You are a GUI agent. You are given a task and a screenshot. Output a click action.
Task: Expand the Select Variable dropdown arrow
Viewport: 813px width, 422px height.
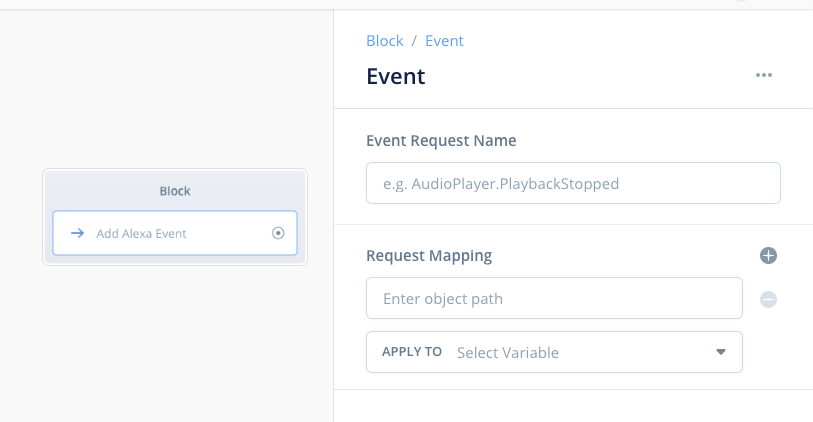[721, 352]
